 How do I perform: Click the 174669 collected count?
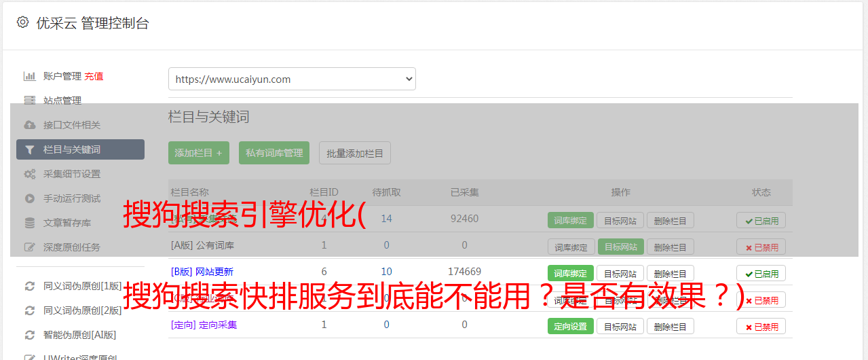point(464,272)
